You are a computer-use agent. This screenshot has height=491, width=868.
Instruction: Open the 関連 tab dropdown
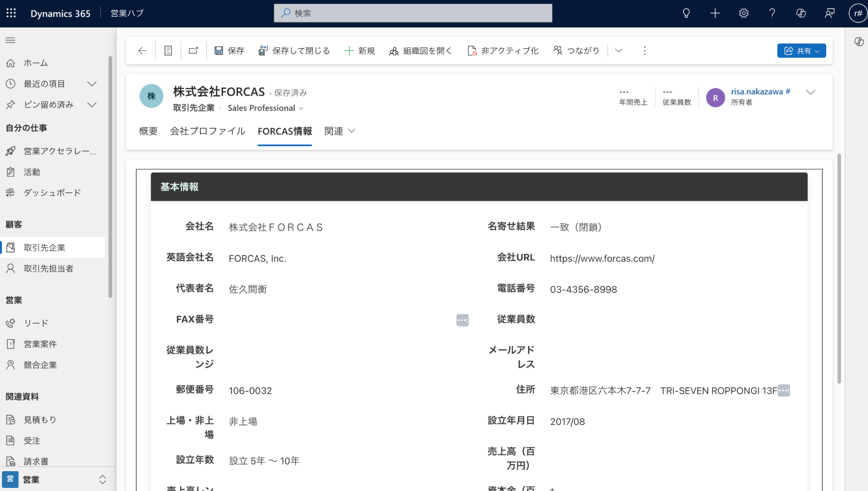(339, 131)
